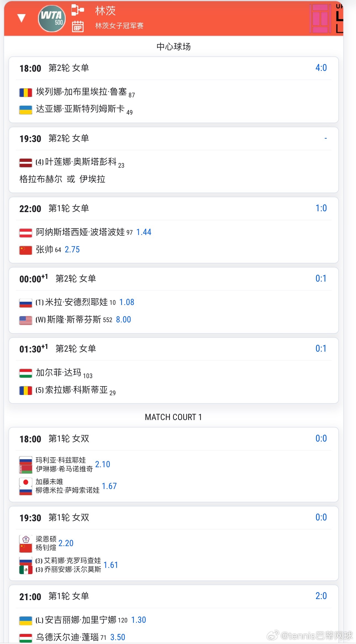
Task: Open the tournament draw bracket icon
Action: pyautogui.click(x=78, y=10)
